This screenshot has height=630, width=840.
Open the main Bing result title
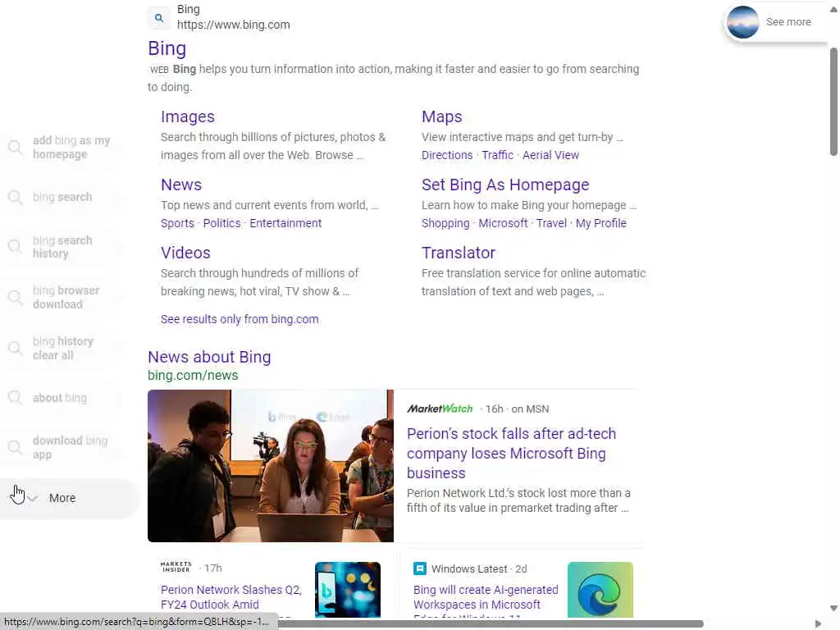[x=167, y=48]
